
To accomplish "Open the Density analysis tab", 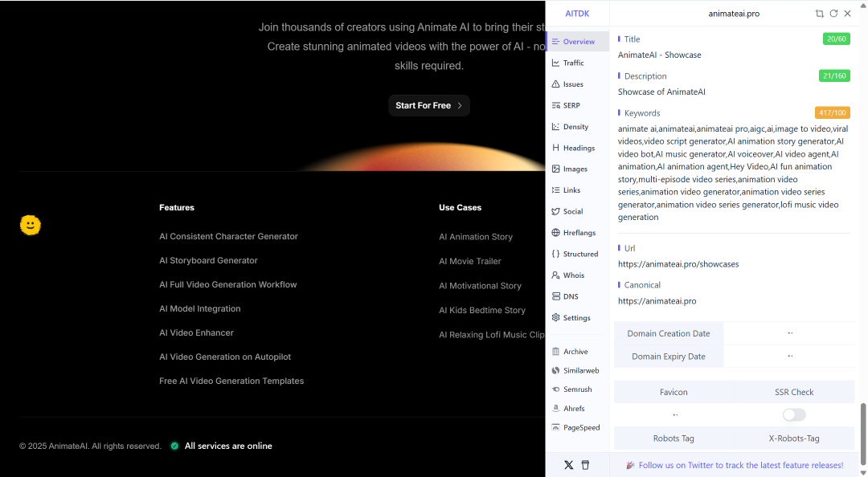I will 577,127.
